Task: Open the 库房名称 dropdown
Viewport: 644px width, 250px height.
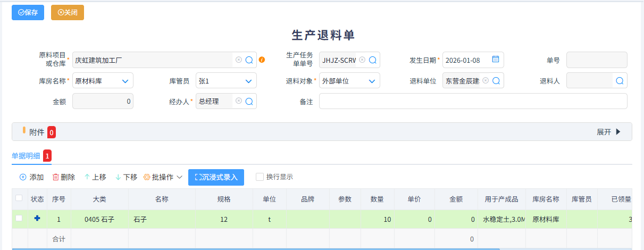Action: pyautogui.click(x=125, y=81)
